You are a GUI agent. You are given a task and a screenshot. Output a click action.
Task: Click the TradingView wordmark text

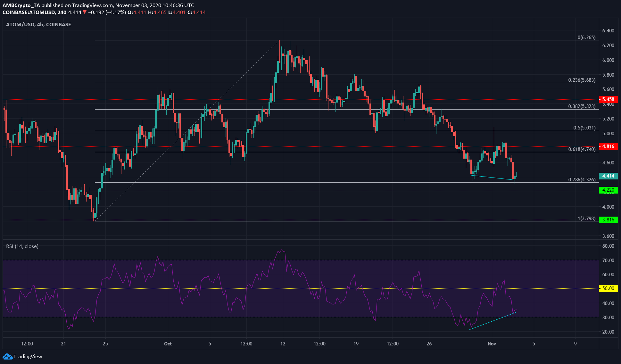click(28, 356)
